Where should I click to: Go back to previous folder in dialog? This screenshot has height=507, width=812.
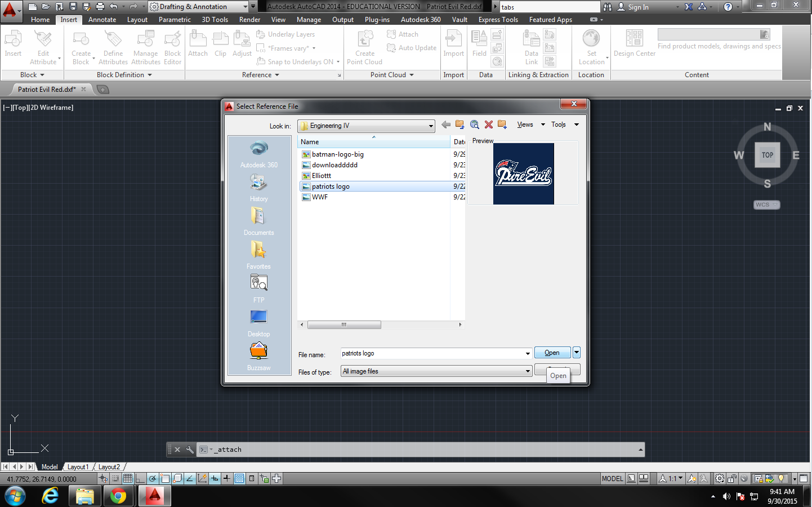(446, 124)
